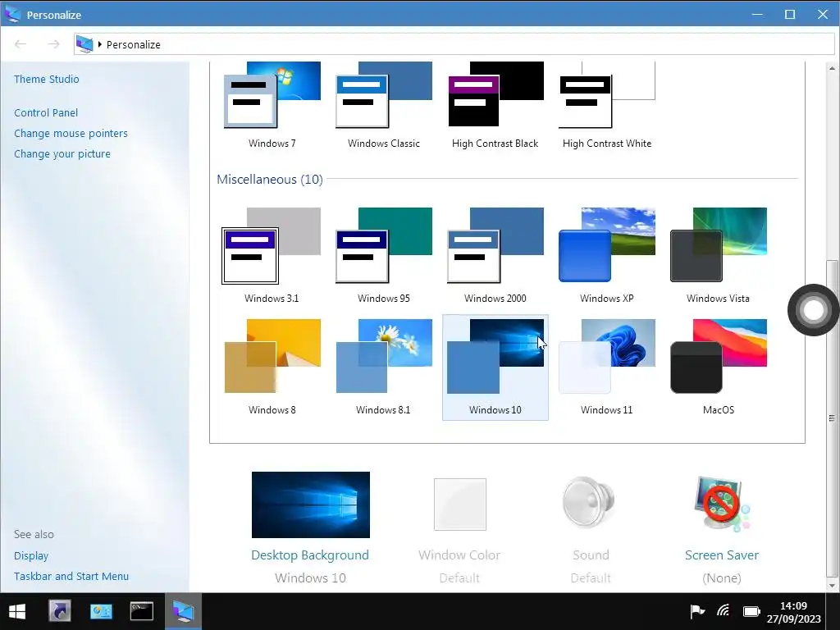
Task: Click the Miscellaneous (10) group header
Action: pyautogui.click(x=269, y=180)
